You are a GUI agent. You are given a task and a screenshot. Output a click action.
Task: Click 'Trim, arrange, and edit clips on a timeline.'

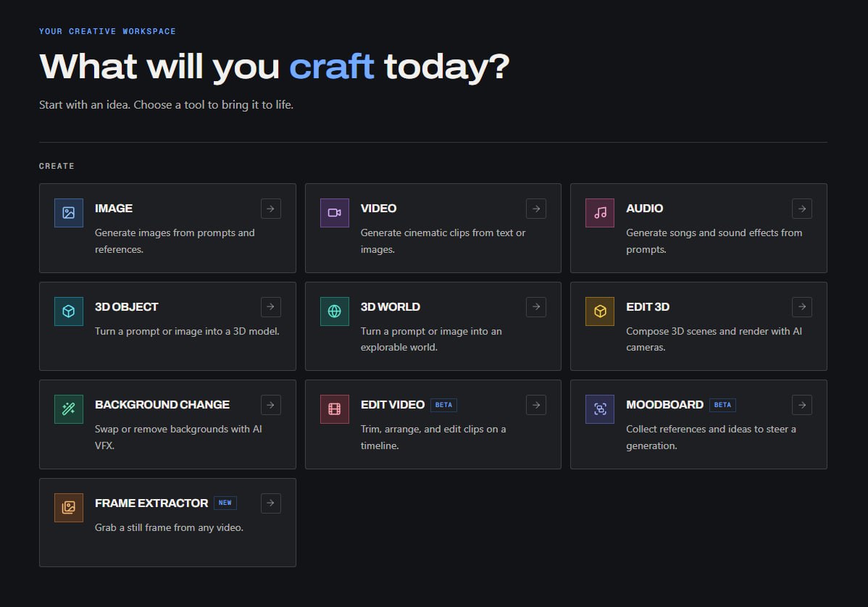(x=433, y=437)
